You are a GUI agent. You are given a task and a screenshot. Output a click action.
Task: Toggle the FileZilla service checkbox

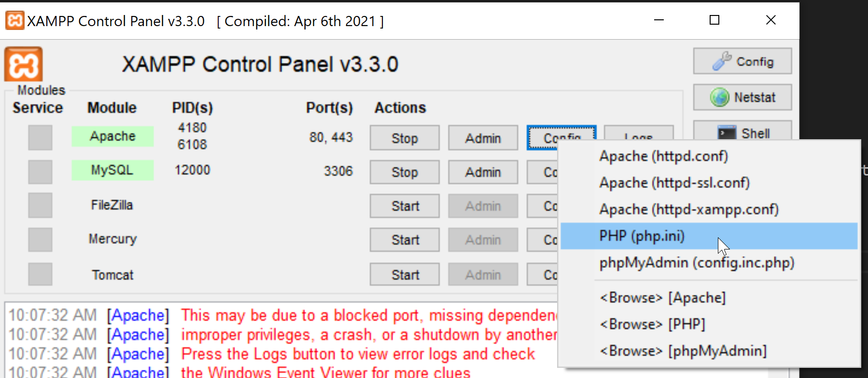click(40, 205)
